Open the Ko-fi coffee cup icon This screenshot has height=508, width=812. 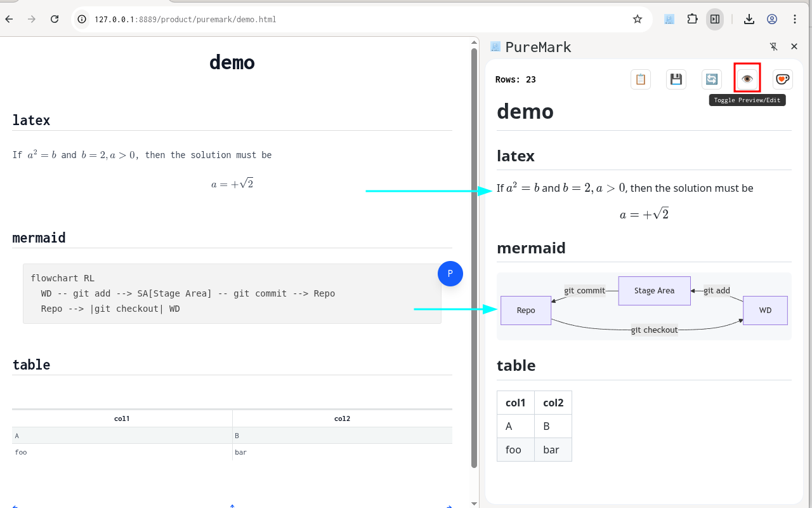783,79
